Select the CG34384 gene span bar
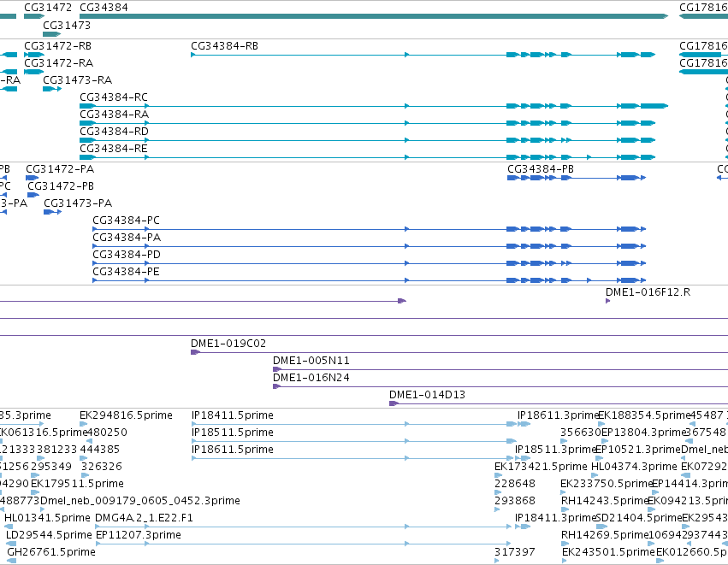This screenshot has height=565, width=728. pos(374,16)
